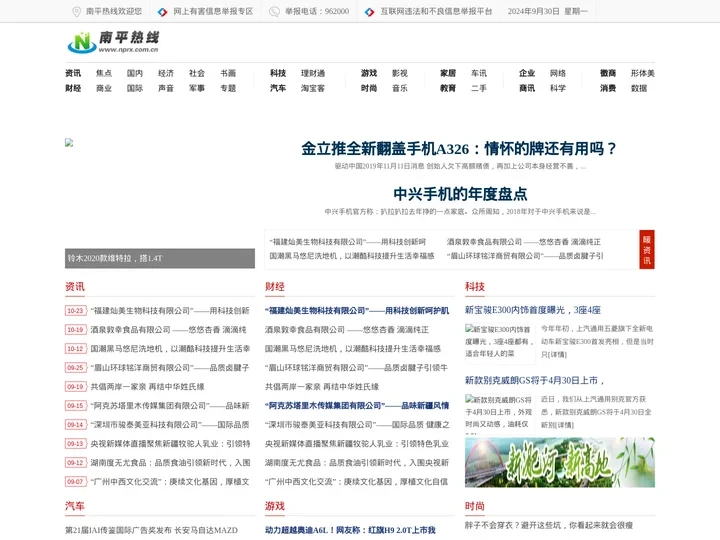Open the 09-07 item 广州中西文化交流 in 资讯
720x540 pixels.
(x=170, y=482)
